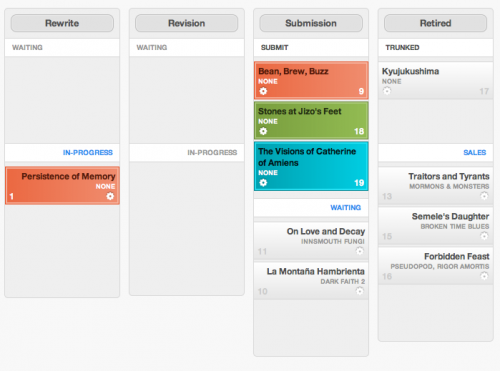Viewport: 500px width, 371px height.
Task: Click gear icon on Forbidden Feast card
Action: point(484,276)
